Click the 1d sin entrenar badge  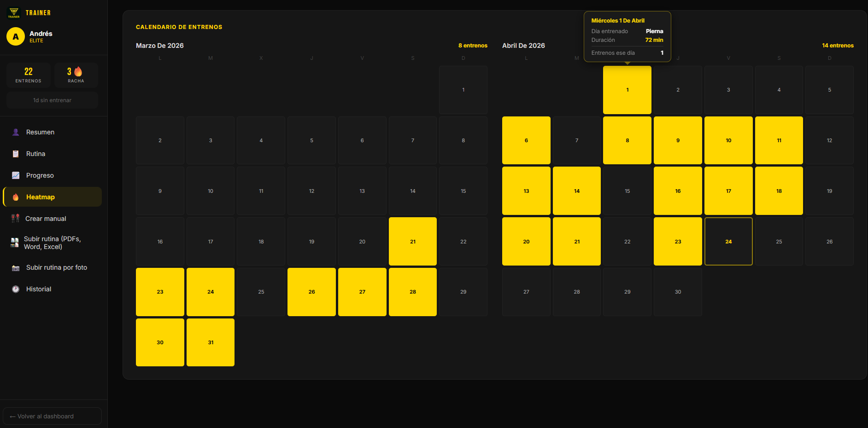[52, 100]
